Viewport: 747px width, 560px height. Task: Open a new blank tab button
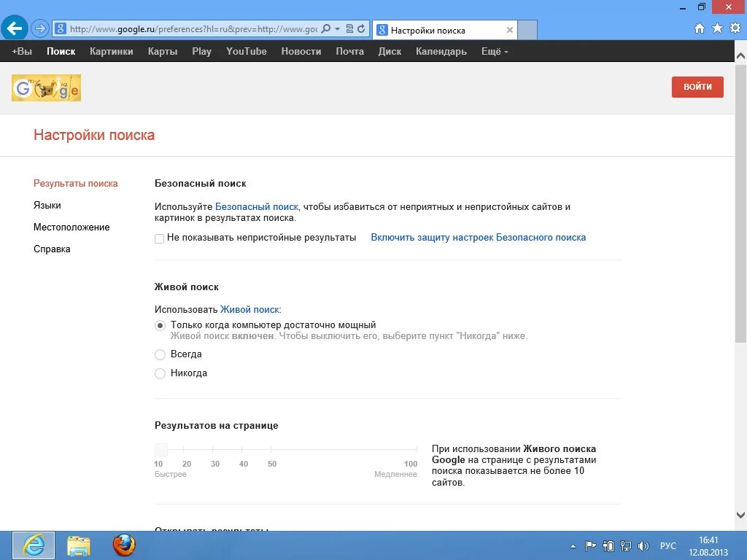527,30
